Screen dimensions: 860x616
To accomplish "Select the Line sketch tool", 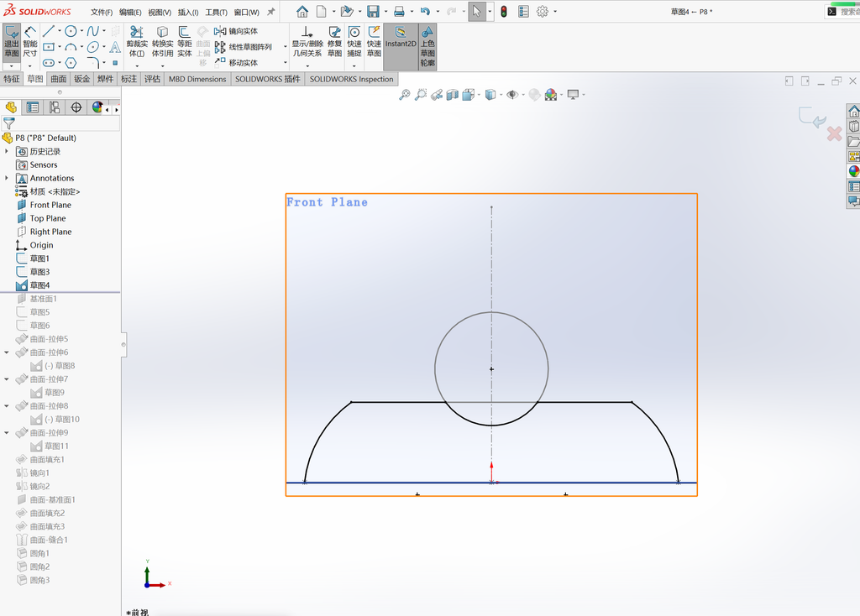I will click(48, 31).
